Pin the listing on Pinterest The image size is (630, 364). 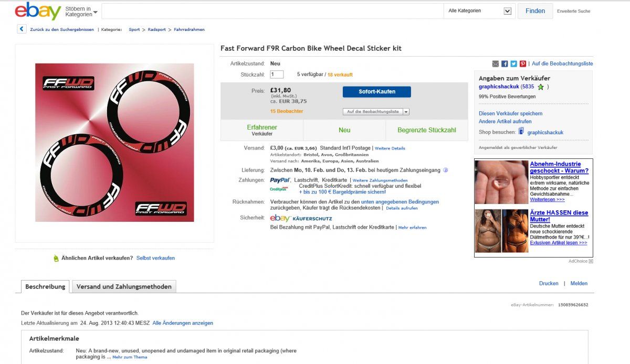[x=522, y=64]
